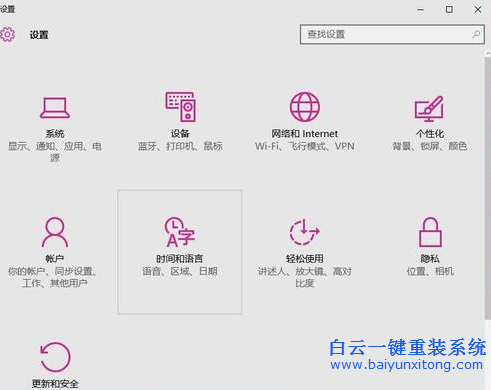Open the 帐户 person icon

tap(55, 232)
